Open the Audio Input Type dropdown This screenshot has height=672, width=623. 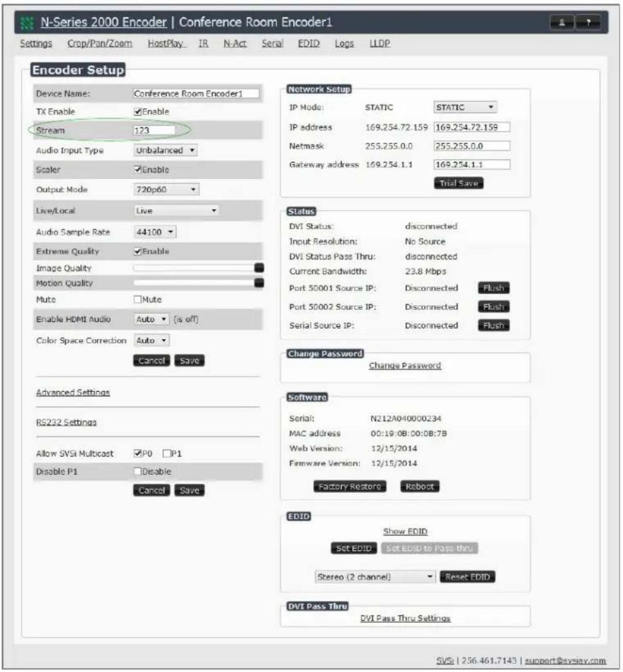point(166,150)
